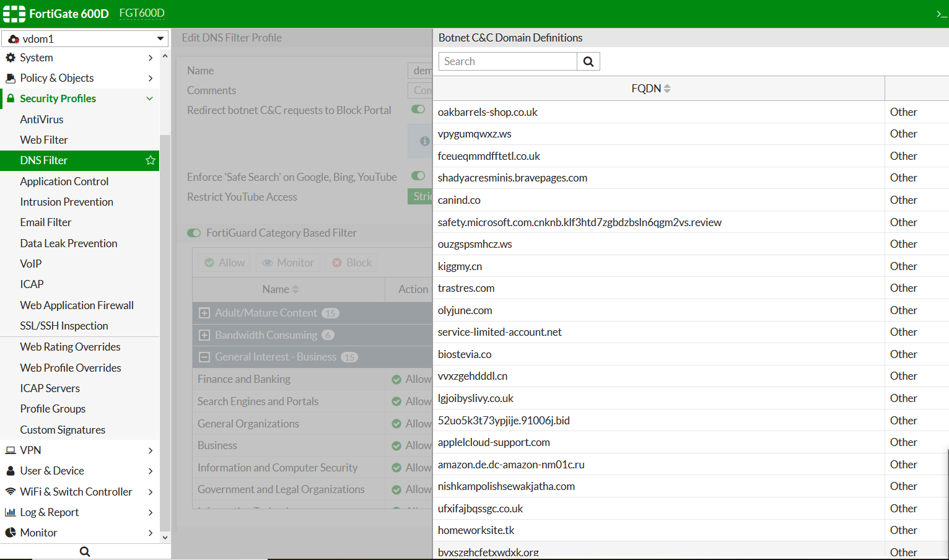
Task: Click the Comments input field
Action: click(420, 90)
